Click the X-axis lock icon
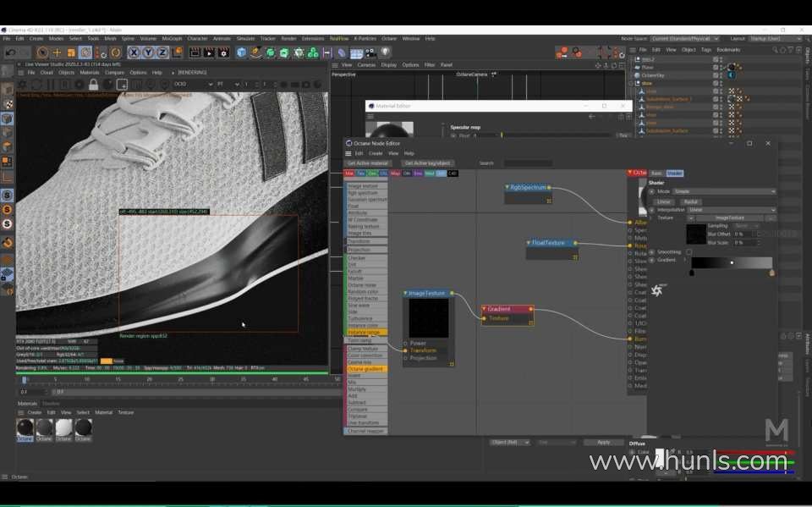812x507 pixels. 133,52
